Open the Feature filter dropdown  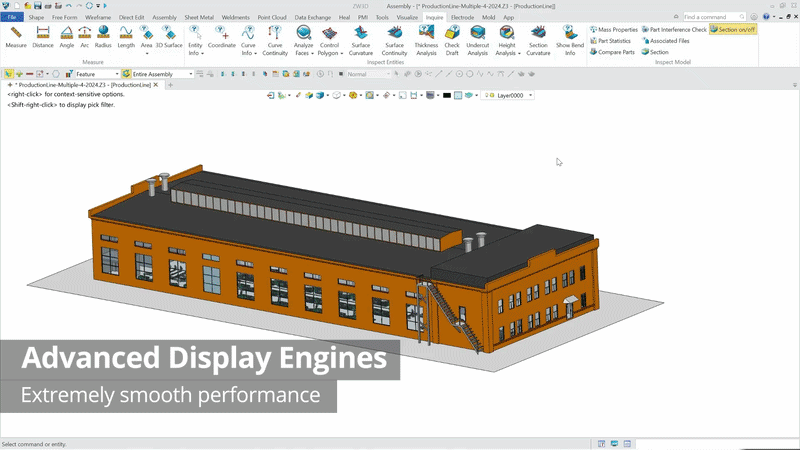116,74
